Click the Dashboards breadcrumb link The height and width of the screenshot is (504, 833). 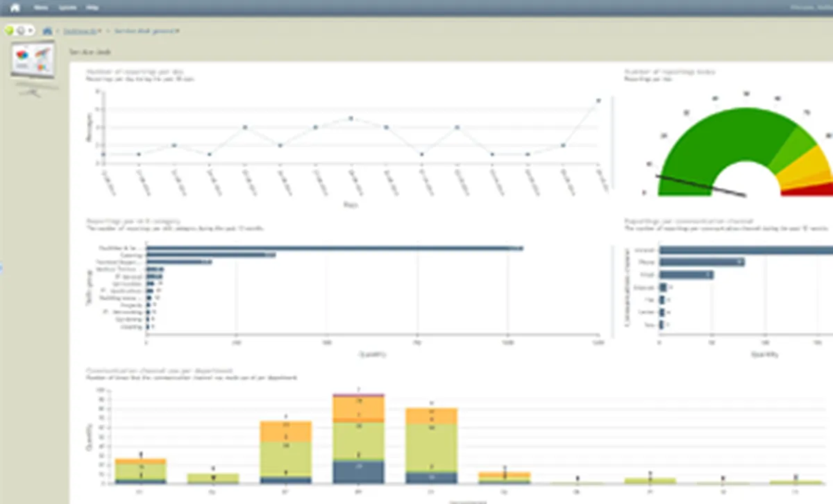coord(80,31)
